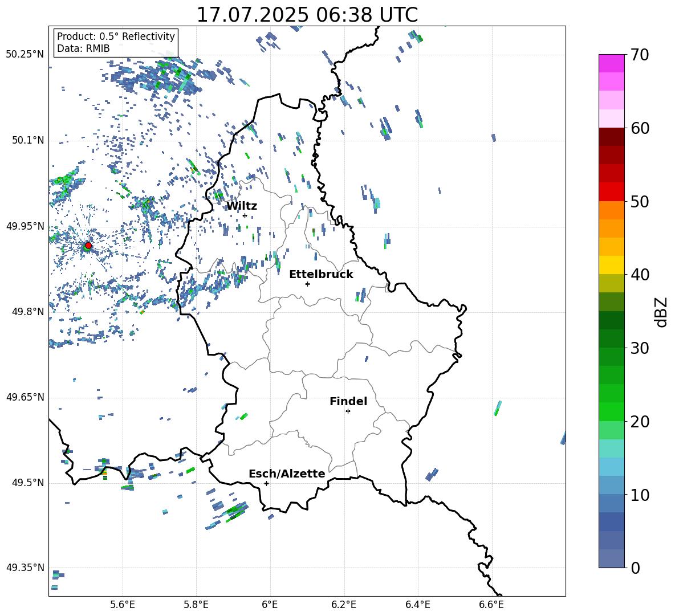Click the Ettelbruck station cross marker
Screen dimensions: 675x616
pyautogui.click(x=307, y=284)
